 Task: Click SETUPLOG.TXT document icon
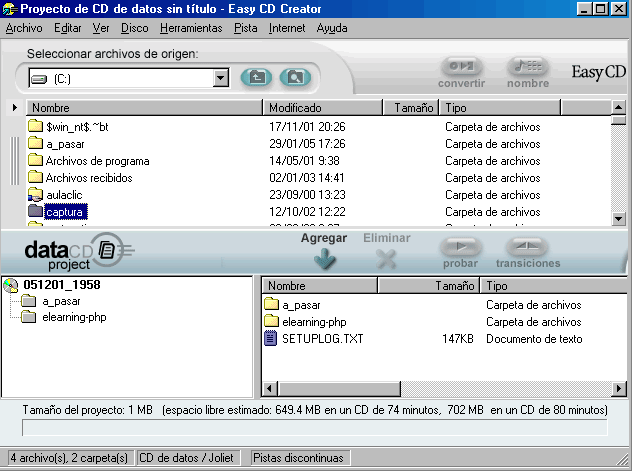[x=270, y=338]
